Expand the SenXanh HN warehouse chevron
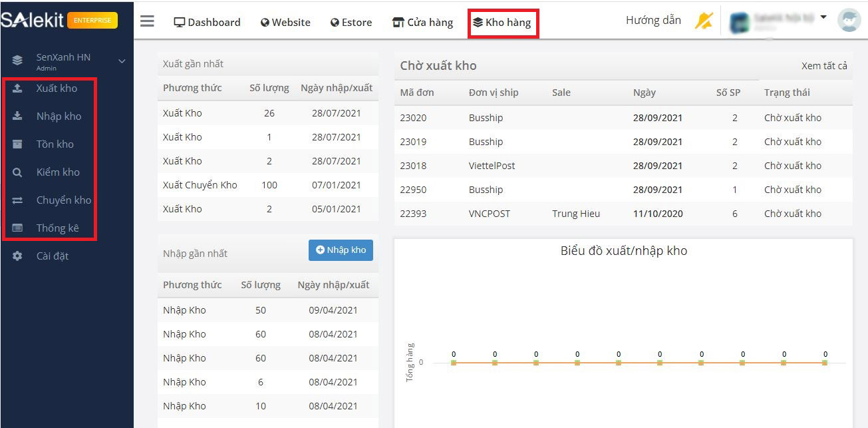The height and width of the screenshot is (428, 868). 122,61
